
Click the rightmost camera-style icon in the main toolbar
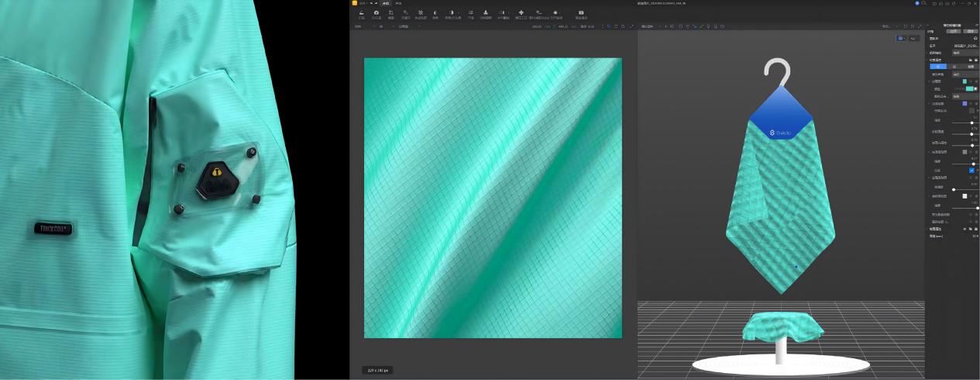[x=581, y=12]
